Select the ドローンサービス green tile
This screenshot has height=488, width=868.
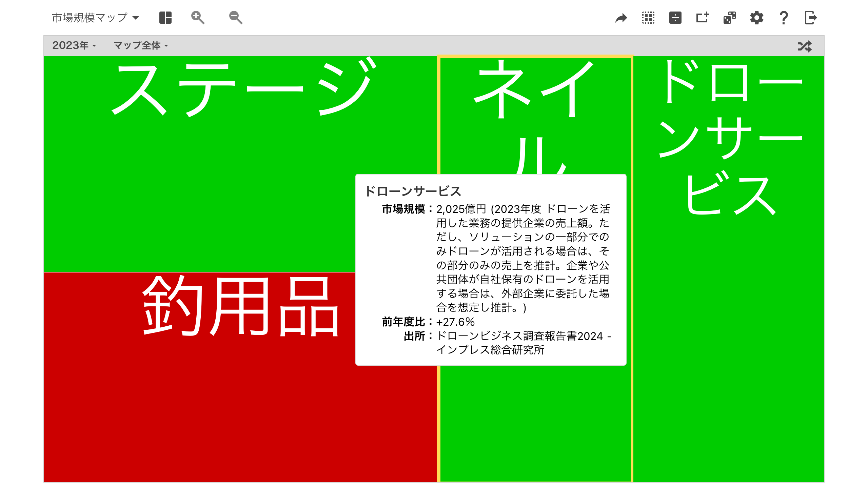pyautogui.click(x=729, y=269)
